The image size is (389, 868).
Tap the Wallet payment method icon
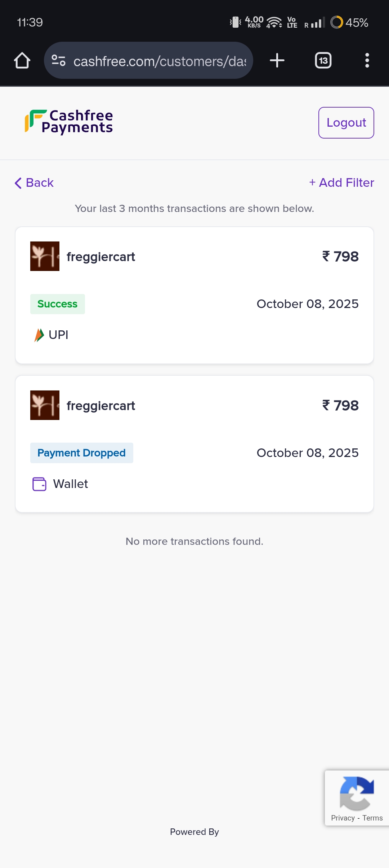39,484
